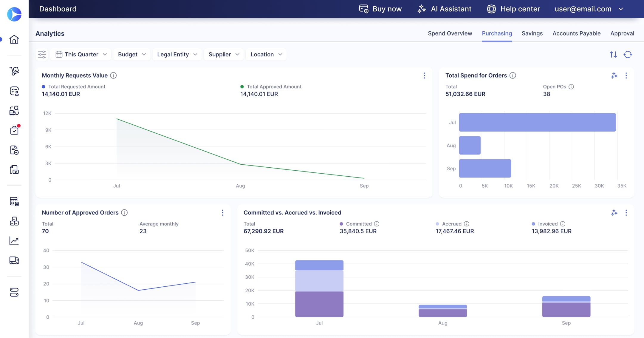Open the home icon in sidebar
Viewport: 644px width, 338px height.
click(14, 39)
